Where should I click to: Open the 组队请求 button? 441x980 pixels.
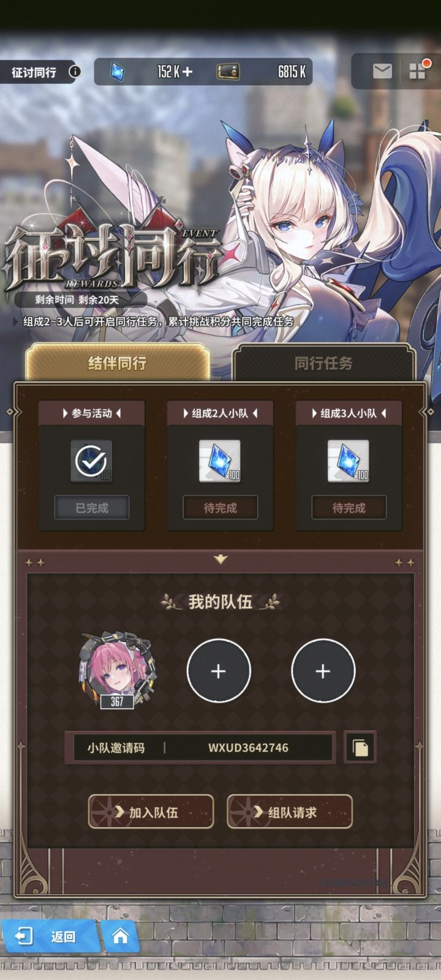tap(290, 812)
